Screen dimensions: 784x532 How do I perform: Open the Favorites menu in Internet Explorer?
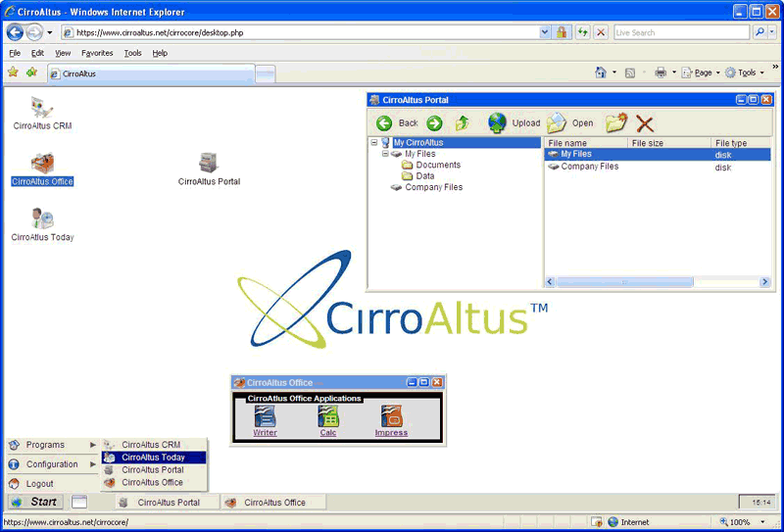(x=97, y=53)
